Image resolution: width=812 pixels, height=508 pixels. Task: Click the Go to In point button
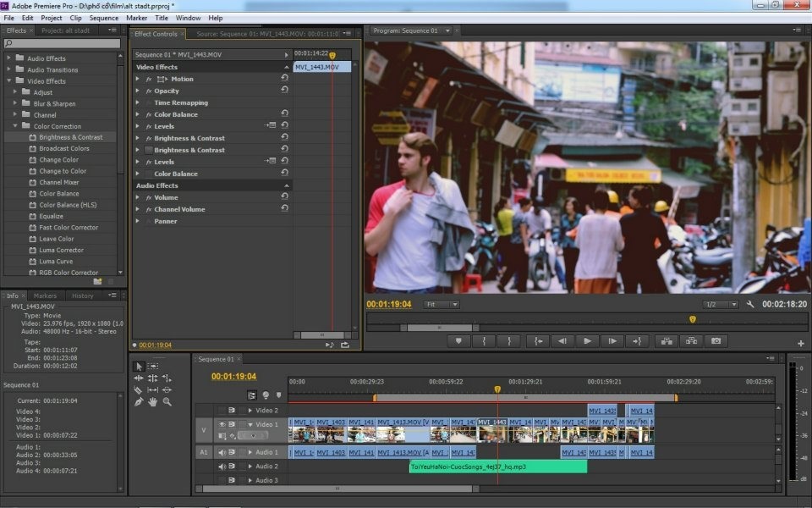pos(539,341)
